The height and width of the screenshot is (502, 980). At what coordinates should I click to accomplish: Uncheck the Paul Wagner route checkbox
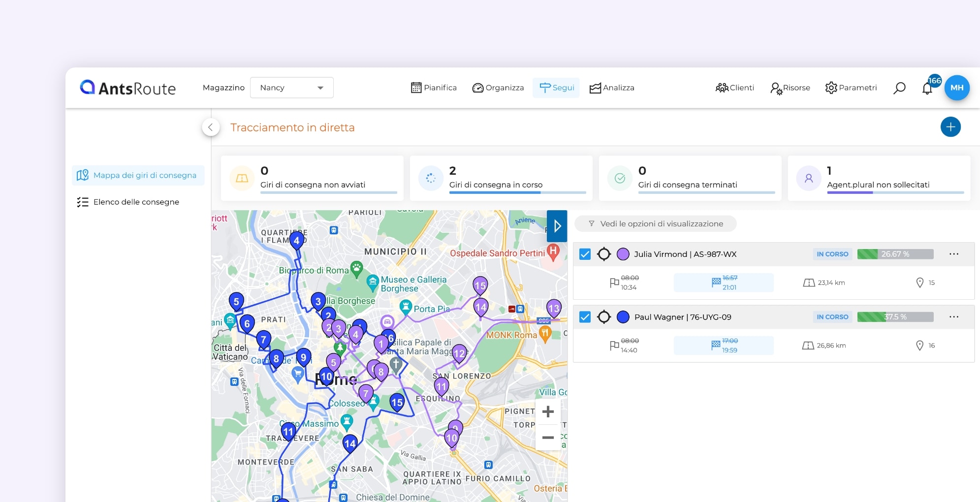click(585, 317)
